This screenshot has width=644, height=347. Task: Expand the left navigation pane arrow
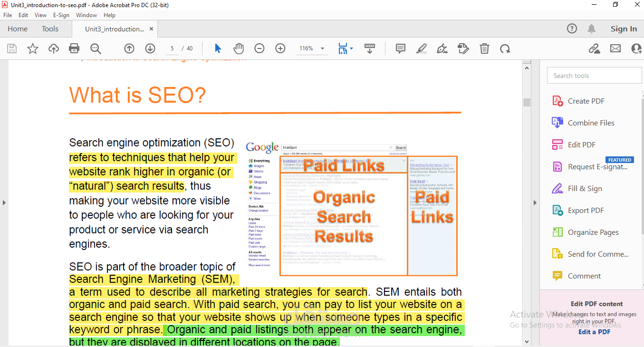pyautogui.click(x=4, y=202)
